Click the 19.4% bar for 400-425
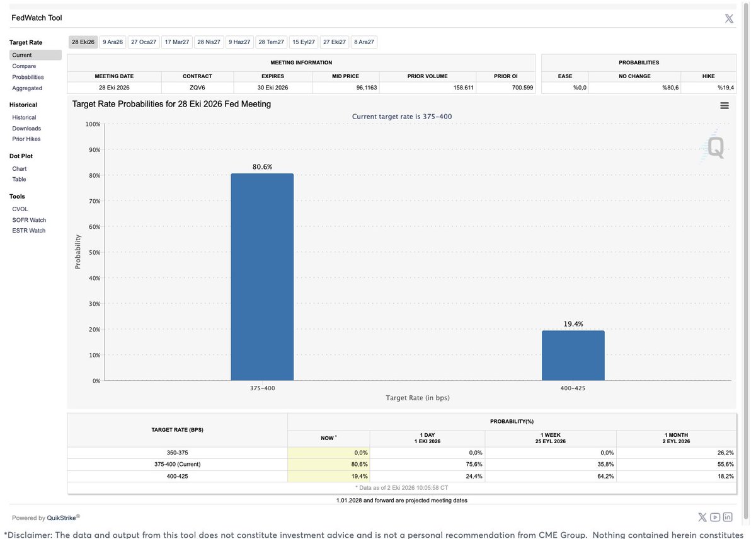 [573, 356]
